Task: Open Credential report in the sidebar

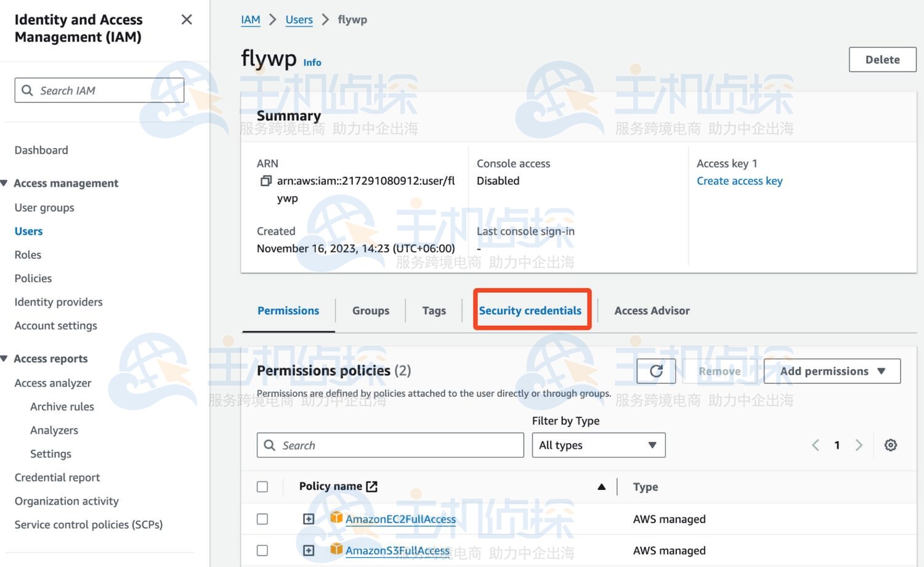Action: click(x=57, y=478)
